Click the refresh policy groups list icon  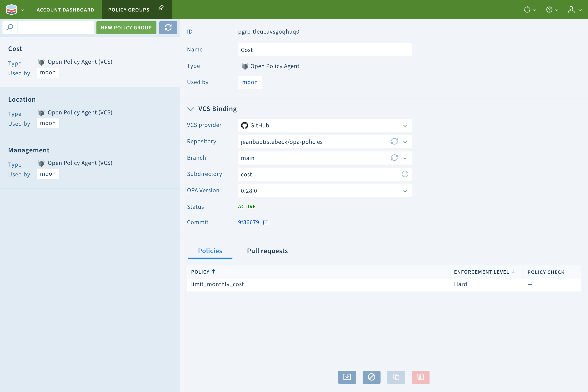click(168, 28)
